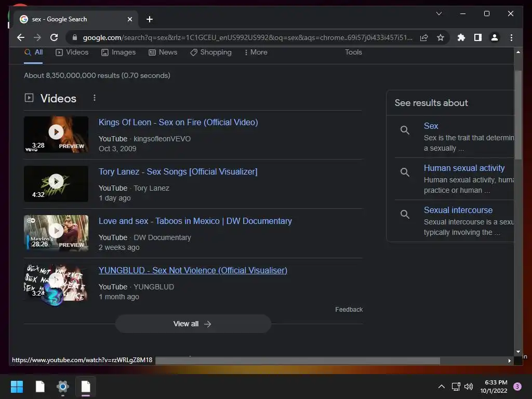The image size is (532, 399).
Task: Show hidden system tray icons chevron
Action: point(442,387)
